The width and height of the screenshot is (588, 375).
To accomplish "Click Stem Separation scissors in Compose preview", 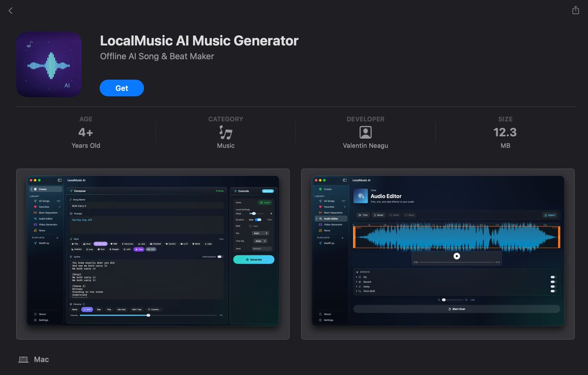I will [x=35, y=213].
